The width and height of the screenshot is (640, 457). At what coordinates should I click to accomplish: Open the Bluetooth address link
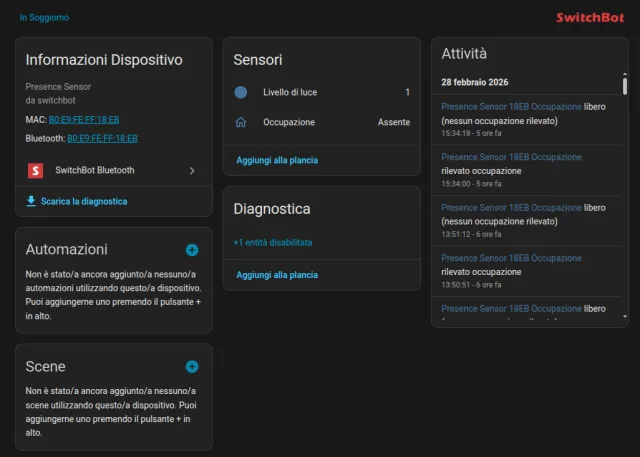[102, 138]
